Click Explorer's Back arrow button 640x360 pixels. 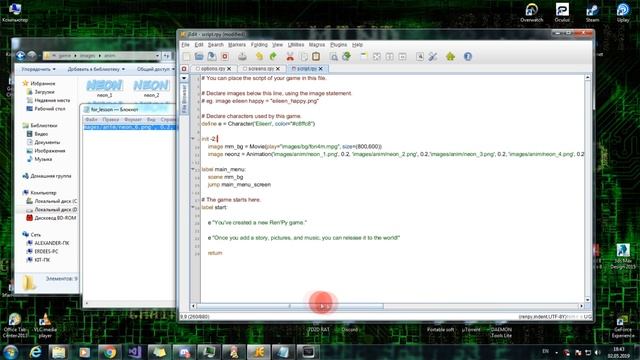point(21,55)
